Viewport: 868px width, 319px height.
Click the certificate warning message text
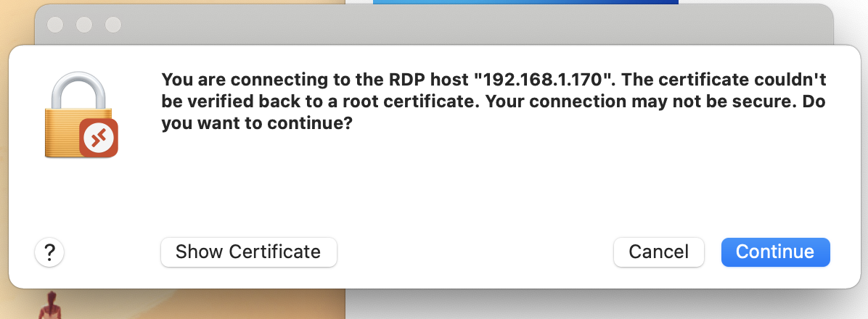pos(494,101)
